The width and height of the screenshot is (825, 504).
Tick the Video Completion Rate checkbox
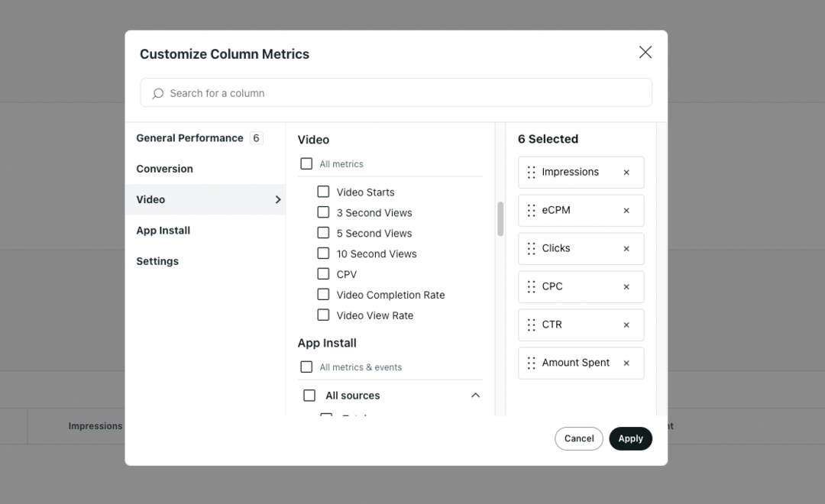[323, 295]
